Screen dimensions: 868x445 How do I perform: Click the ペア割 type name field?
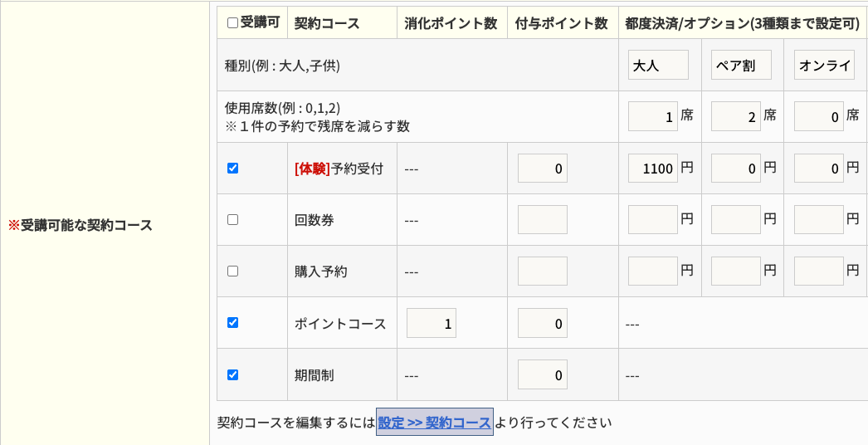(x=741, y=65)
